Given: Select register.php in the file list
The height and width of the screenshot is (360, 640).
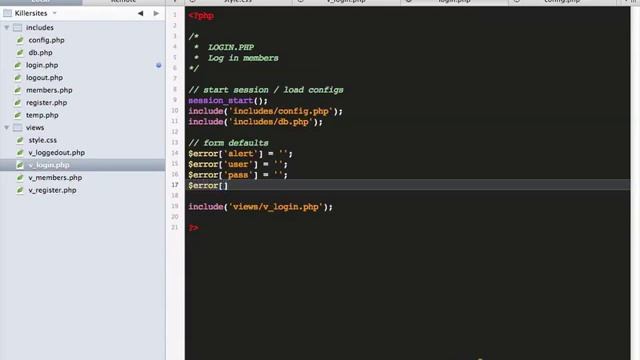Looking at the screenshot, I should tap(47, 103).
